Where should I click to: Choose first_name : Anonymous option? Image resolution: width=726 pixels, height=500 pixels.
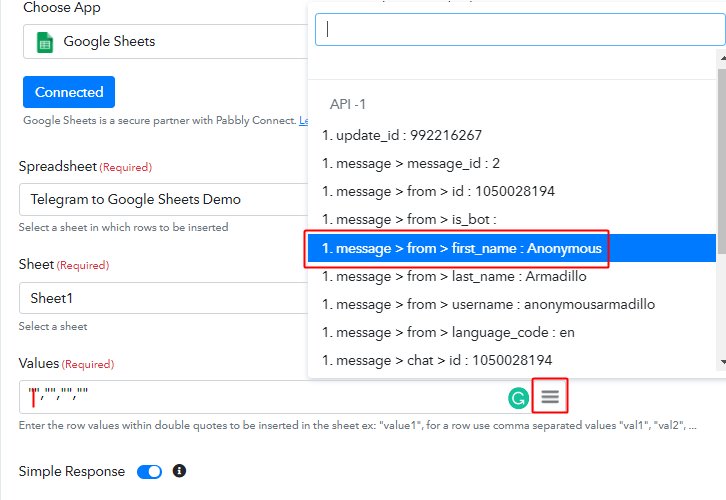(512, 248)
